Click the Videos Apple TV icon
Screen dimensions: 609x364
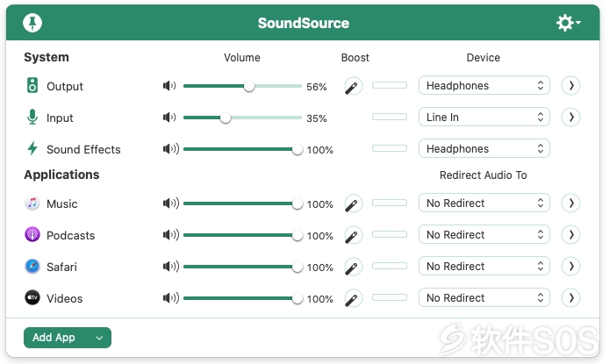[32, 297]
